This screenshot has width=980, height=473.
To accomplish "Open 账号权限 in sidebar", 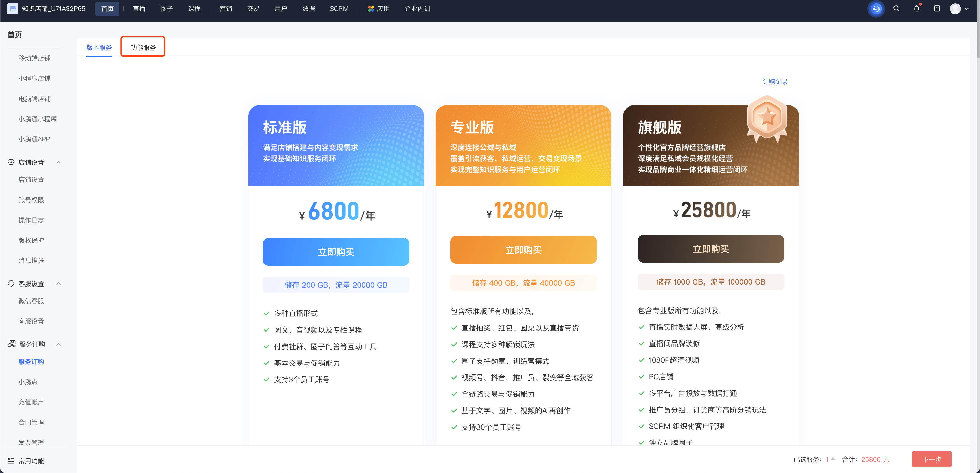I will click(x=31, y=199).
